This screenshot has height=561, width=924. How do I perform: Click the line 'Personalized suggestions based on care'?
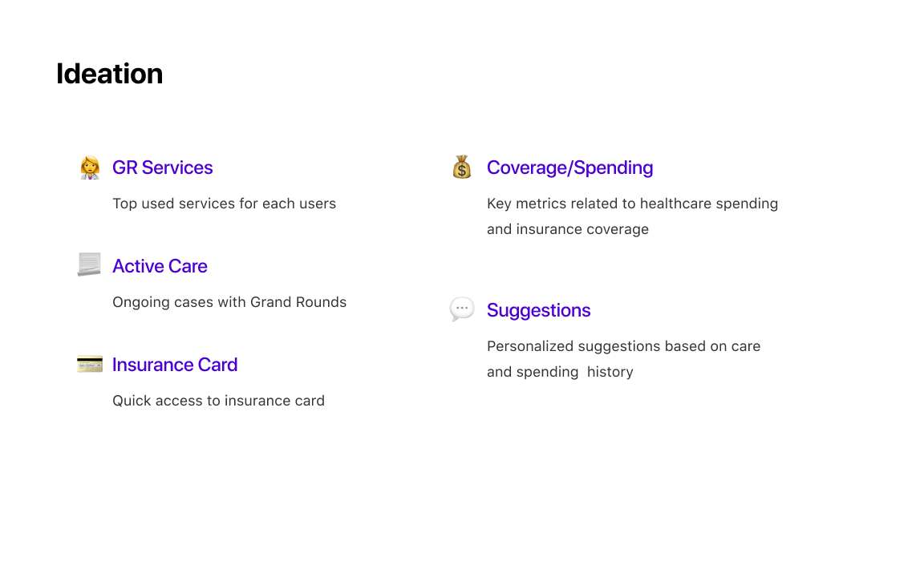(x=623, y=346)
